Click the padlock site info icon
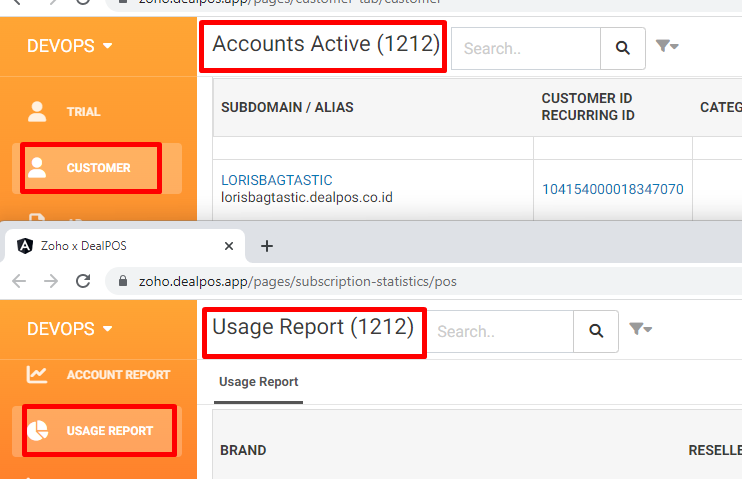 123,281
